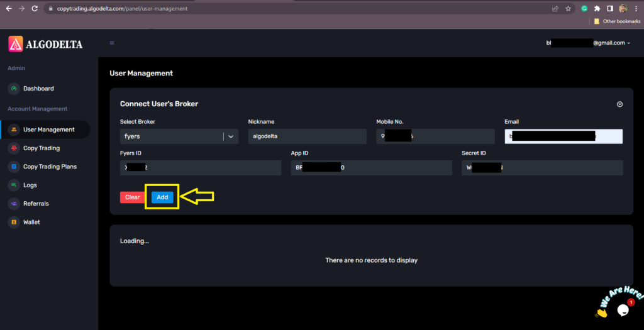This screenshot has width=644, height=330.
Task: Click the fyers broker selection field
Action: tap(179, 136)
